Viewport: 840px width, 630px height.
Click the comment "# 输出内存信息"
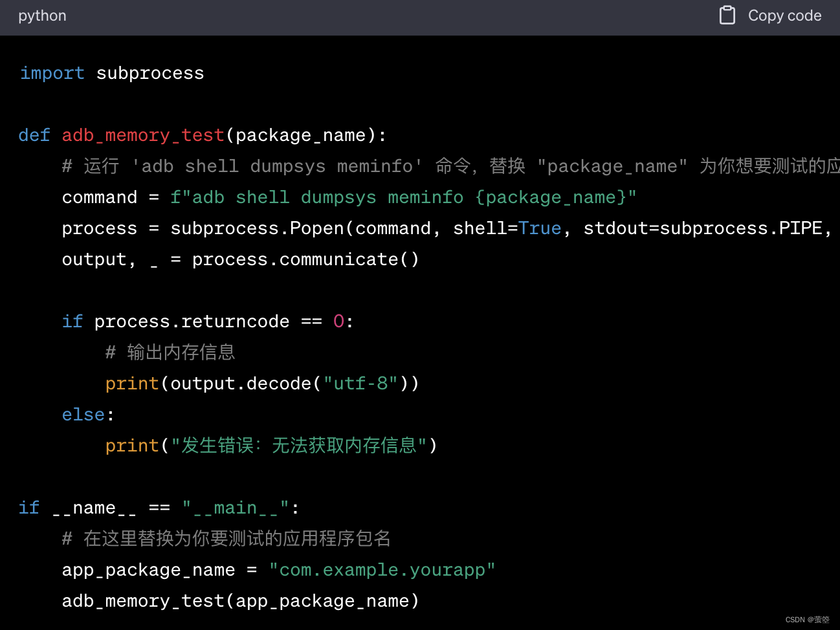[x=170, y=353]
